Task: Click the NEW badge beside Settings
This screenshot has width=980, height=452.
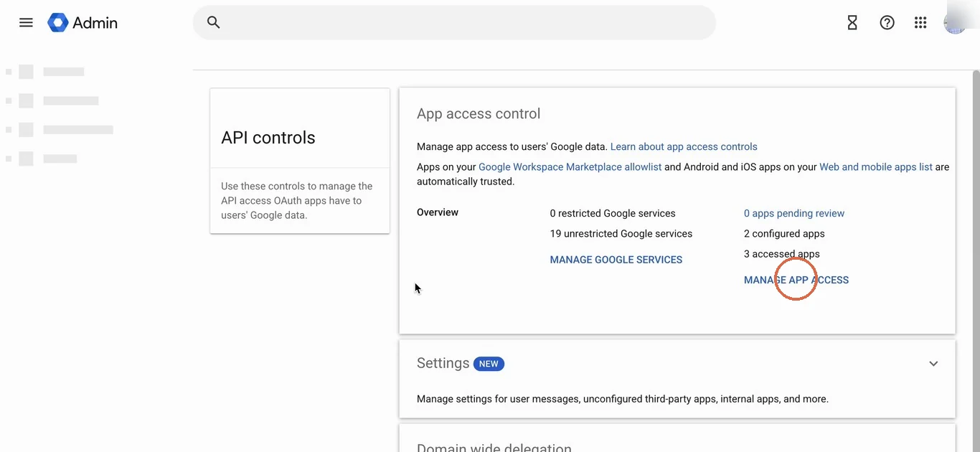Action: (489, 364)
